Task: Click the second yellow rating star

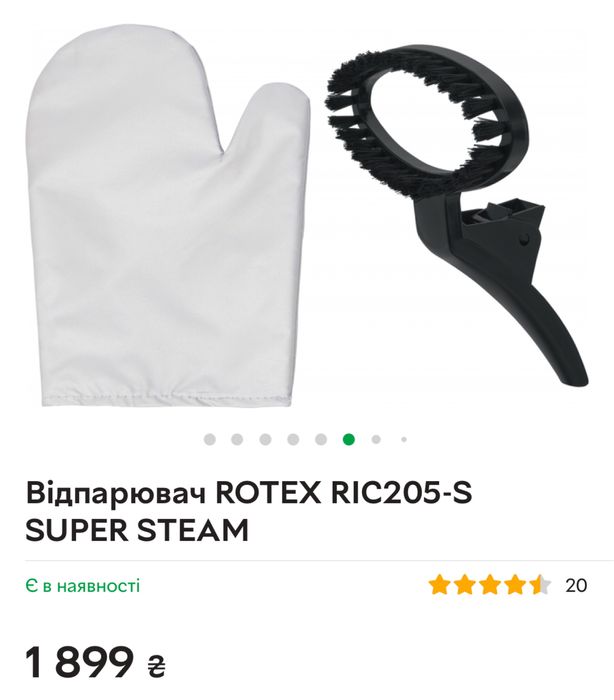Action: tap(464, 585)
